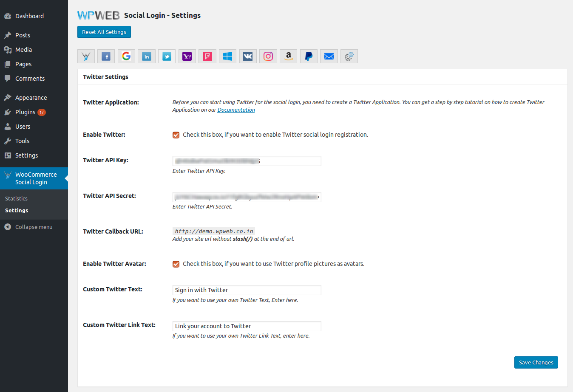The height and width of the screenshot is (392, 573).
Task: Open the Yahoo settings tab icon
Action: tap(187, 56)
